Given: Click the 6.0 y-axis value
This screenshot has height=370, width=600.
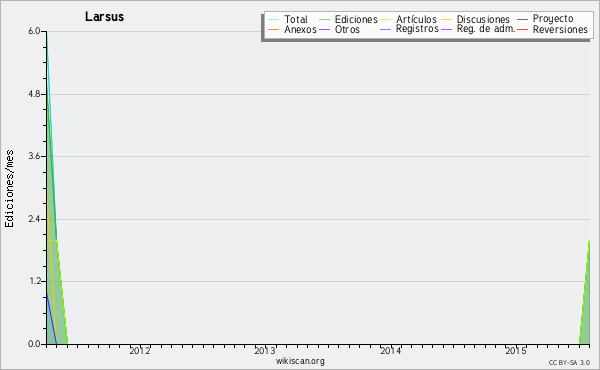Looking at the screenshot, I should point(34,31).
